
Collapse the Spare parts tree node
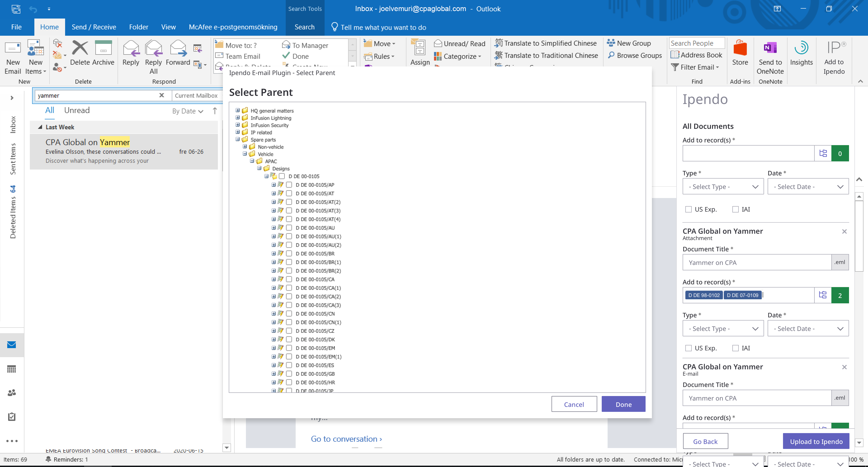tap(238, 139)
